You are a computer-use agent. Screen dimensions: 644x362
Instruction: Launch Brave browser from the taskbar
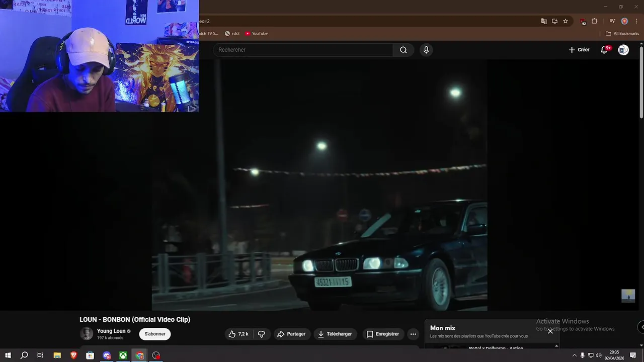pyautogui.click(x=73, y=355)
